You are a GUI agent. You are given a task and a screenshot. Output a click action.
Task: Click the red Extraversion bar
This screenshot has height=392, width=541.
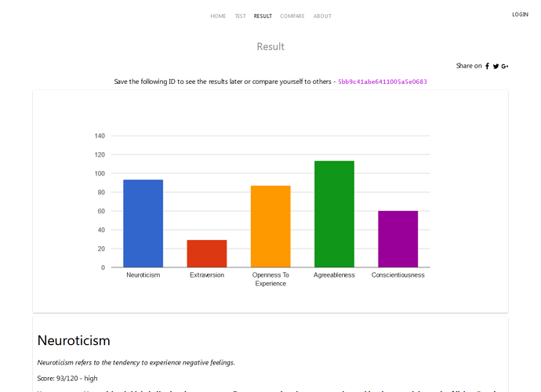pyautogui.click(x=207, y=254)
